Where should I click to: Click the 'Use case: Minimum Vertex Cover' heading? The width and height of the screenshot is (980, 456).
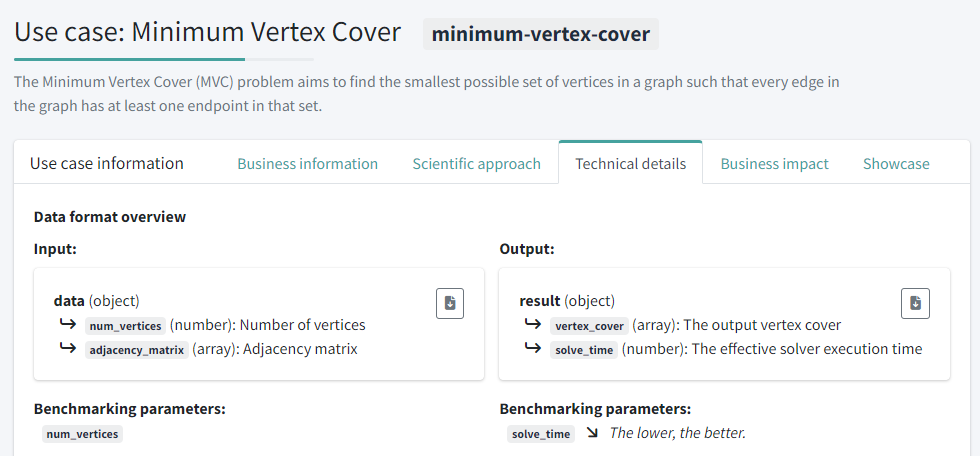click(x=207, y=32)
